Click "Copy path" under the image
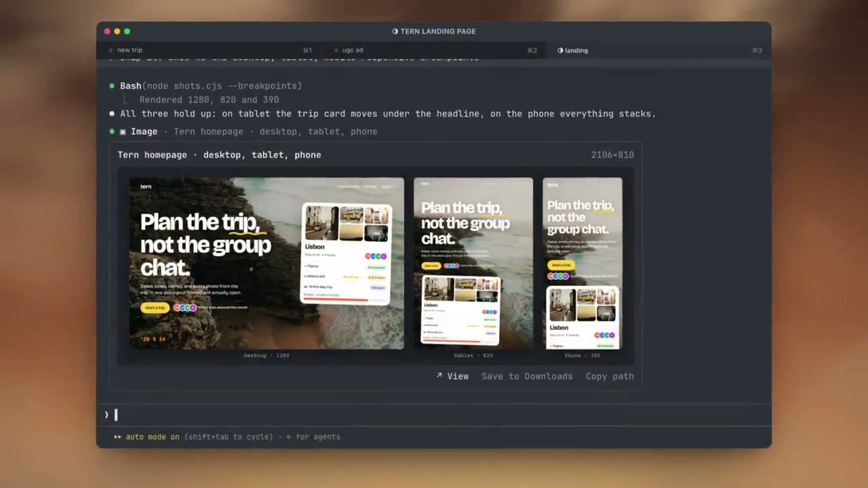The image size is (868, 488). (x=610, y=376)
